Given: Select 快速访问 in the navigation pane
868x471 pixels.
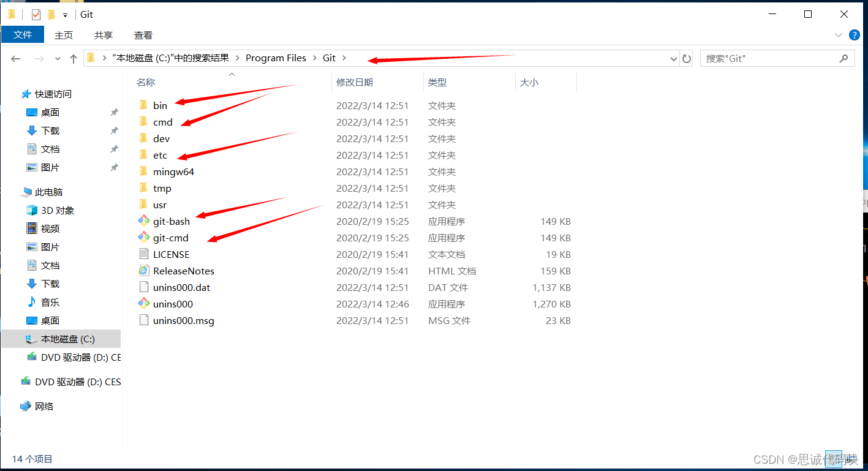Looking at the screenshot, I should point(54,94).
